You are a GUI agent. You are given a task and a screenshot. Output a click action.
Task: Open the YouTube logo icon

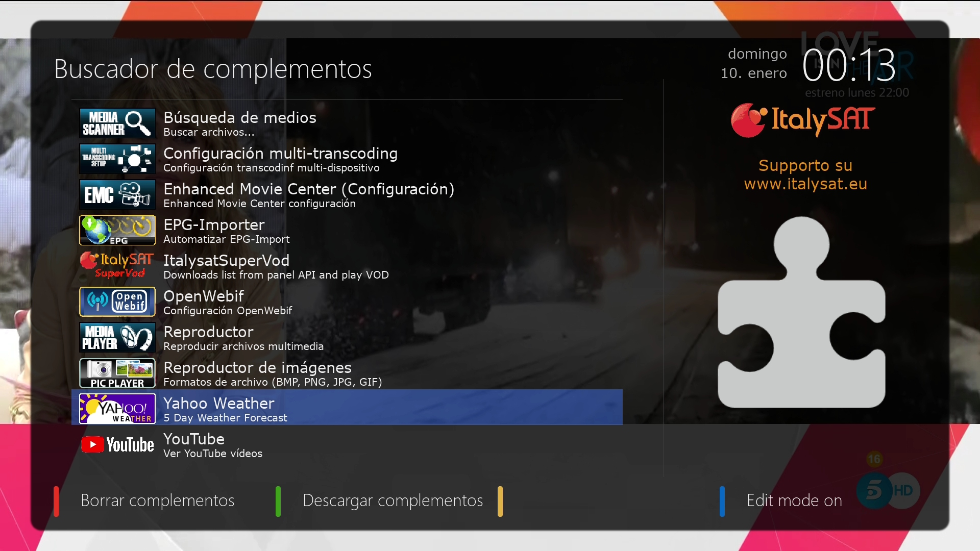click(x=117, y=444)
